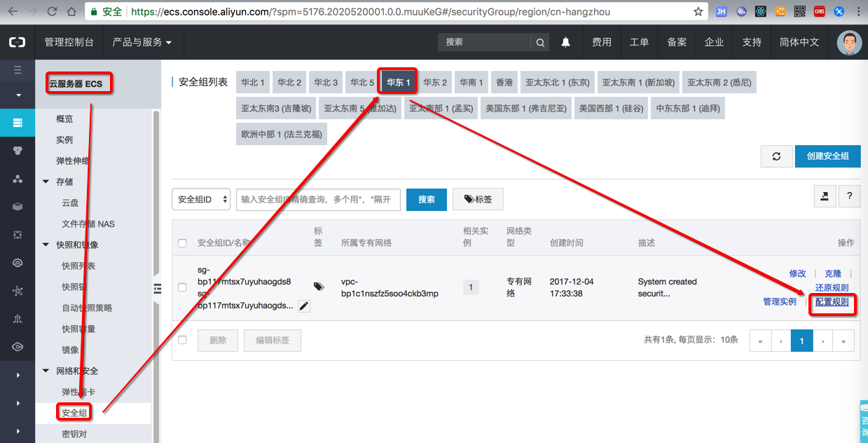Click the 修改 link
This screenshot has width=868, height=443.
798,273
